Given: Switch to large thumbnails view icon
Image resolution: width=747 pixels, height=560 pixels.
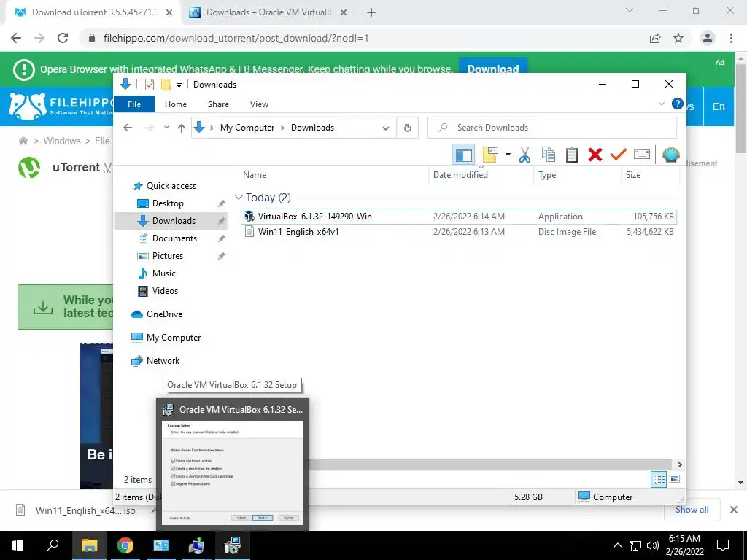Looking at the screenshot, I should point(675,479).
